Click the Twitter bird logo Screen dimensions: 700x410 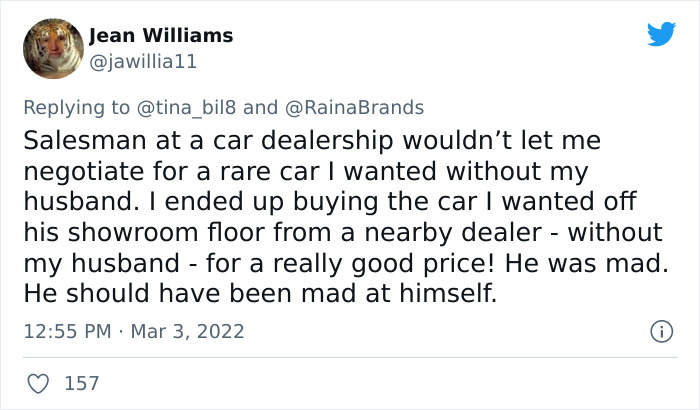point(661,35)
